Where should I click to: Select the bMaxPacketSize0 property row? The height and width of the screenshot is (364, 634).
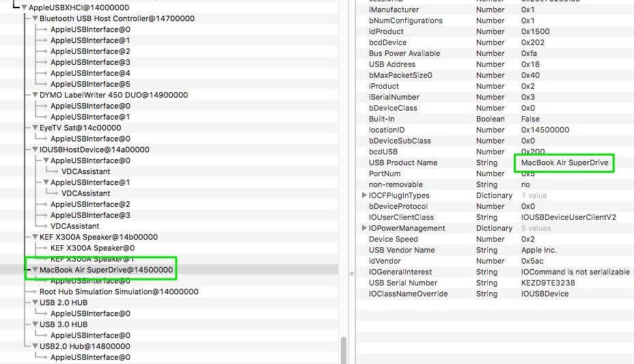click(x=495, y=74)
